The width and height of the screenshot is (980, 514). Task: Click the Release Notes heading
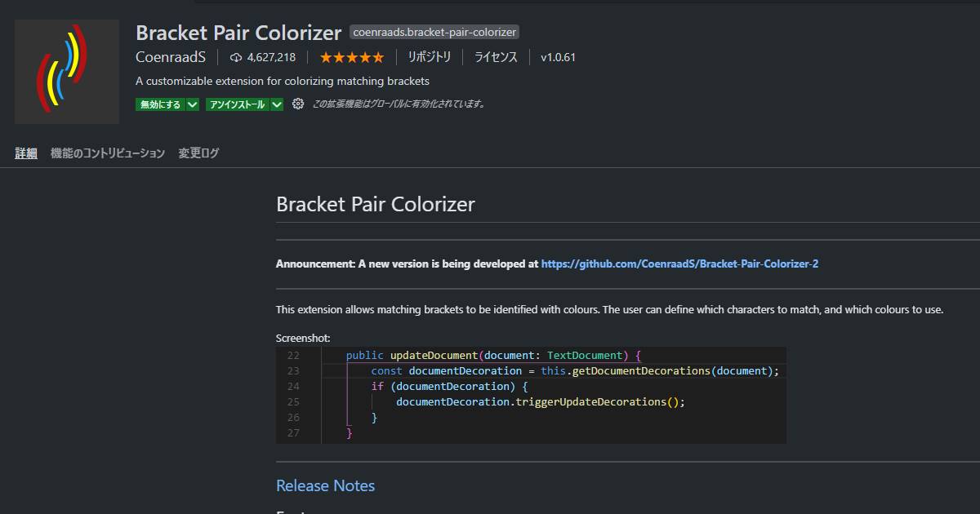tap(325, 485)
